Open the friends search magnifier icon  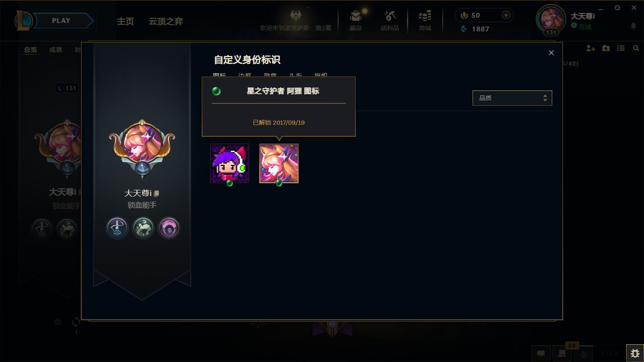(636, 48)
